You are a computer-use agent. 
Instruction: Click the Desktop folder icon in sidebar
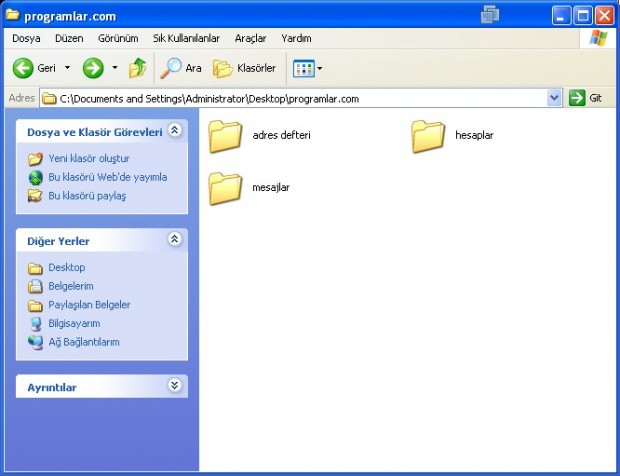point(35,268)
